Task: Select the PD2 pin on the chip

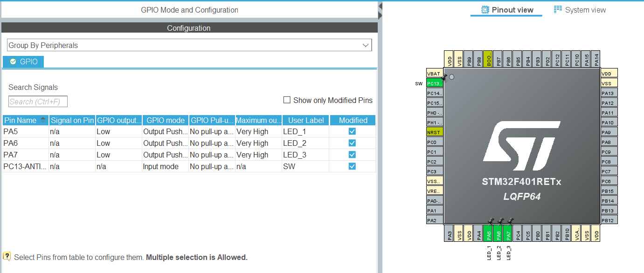Action: coord(547,60)
